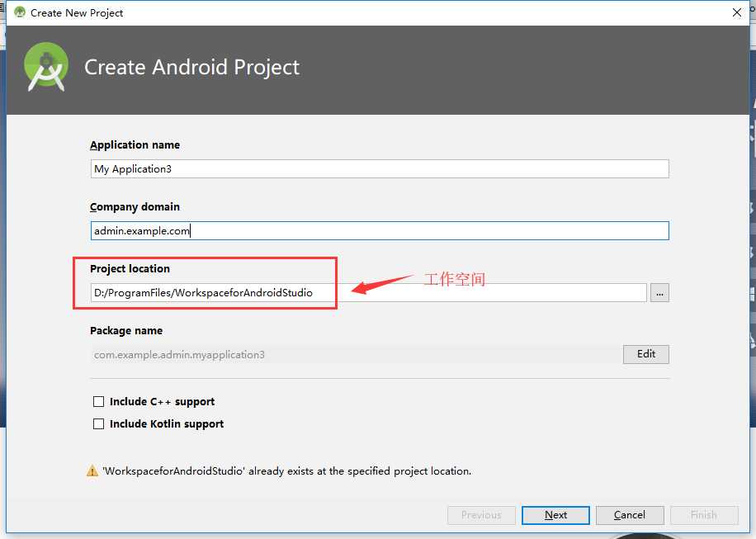
Task: Click the Company domain label
Action: [135, 207]
